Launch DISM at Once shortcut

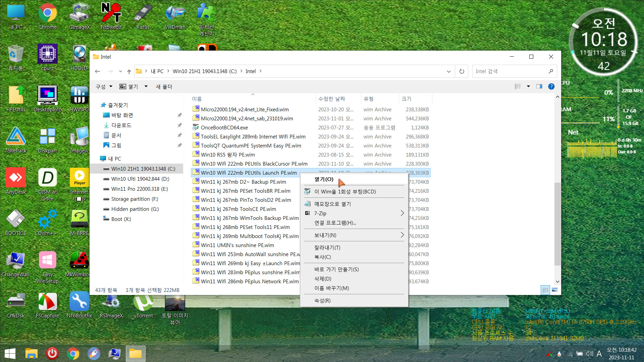pos(47,185)
